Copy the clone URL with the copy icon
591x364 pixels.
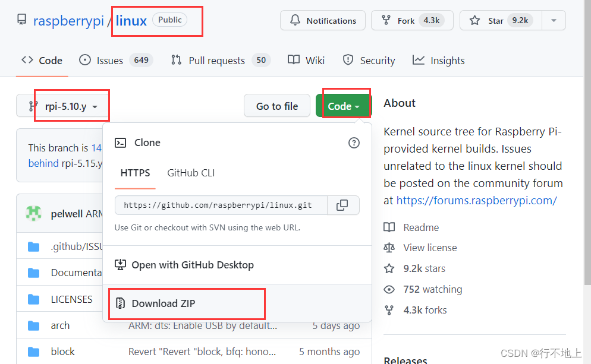(342, 205)
